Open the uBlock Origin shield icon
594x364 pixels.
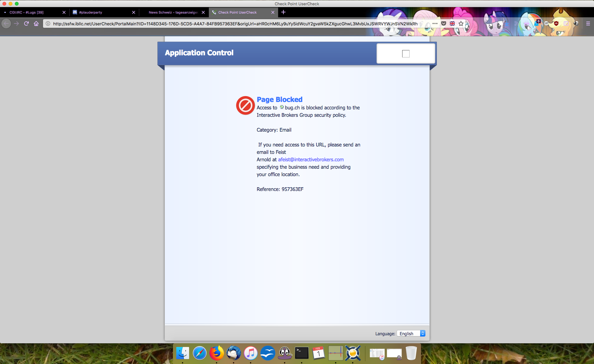[x=556, y=23]
